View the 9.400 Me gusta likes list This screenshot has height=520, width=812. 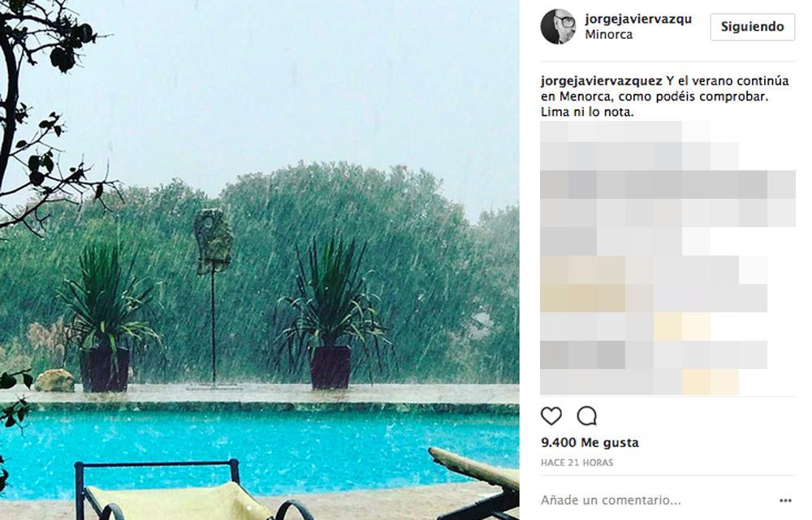(x=590, y=443)
